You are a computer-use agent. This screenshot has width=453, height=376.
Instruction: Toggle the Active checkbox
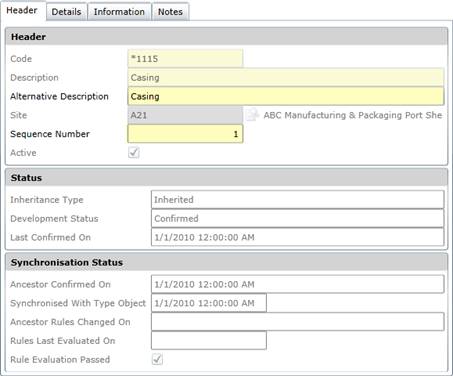[134, 153]
